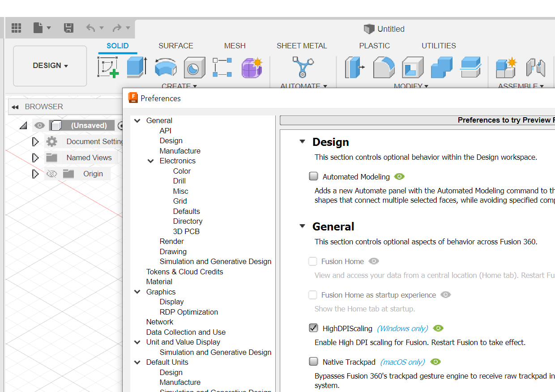Tick the Fusion Home checkbox
The image size is (555, 392).
click(x=312, y=261)
